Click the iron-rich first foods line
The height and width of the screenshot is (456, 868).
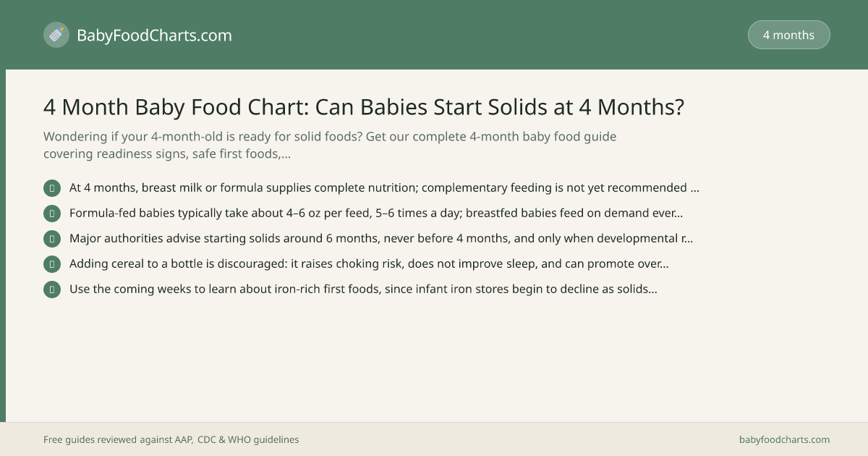363,290
